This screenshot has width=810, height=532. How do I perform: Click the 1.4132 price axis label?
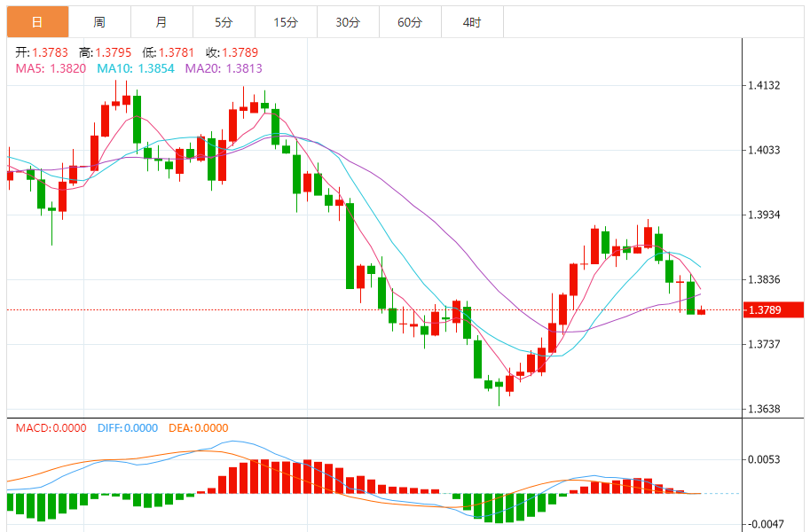(x=764, y=86)
